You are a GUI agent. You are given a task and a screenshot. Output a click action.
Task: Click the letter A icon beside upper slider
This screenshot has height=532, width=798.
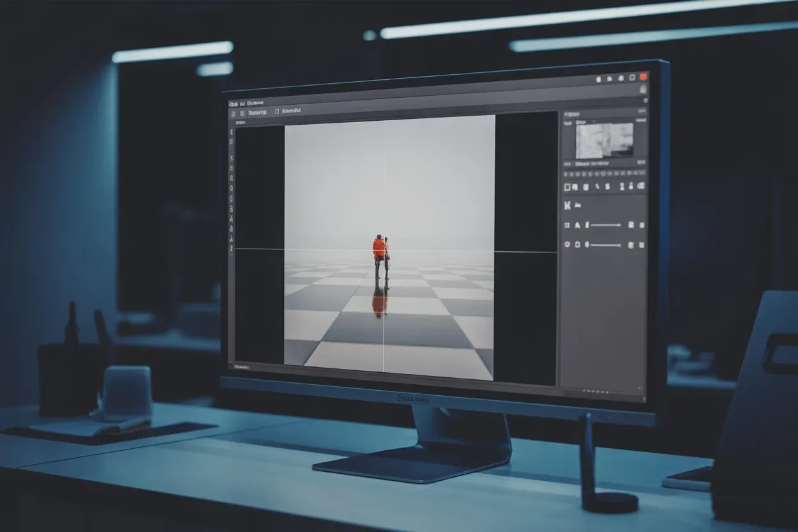click(x=577, y=224)
